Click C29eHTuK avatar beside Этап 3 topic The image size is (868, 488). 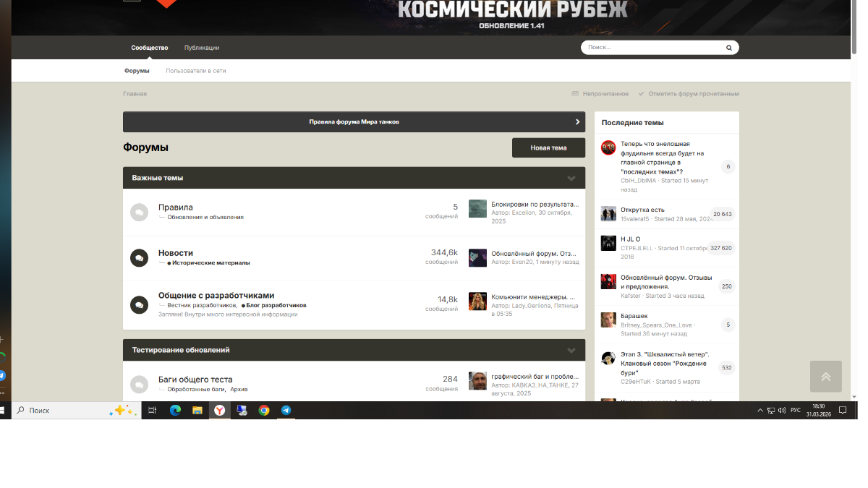pyautogui.click(x=608, y=358)
